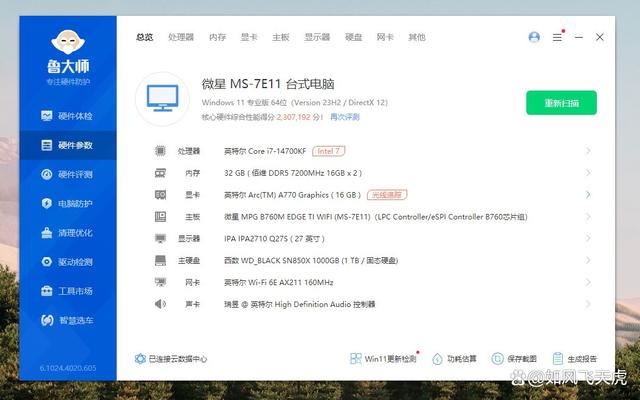
Task: Open 智慧选车 in the sidebar
Action: 67,321
